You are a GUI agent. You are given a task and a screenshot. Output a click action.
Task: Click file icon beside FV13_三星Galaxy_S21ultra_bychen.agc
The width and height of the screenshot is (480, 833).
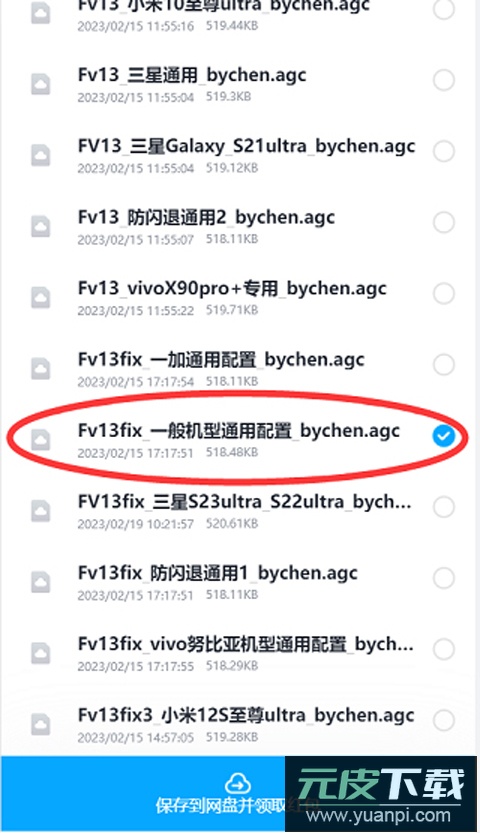pos(40,155)
